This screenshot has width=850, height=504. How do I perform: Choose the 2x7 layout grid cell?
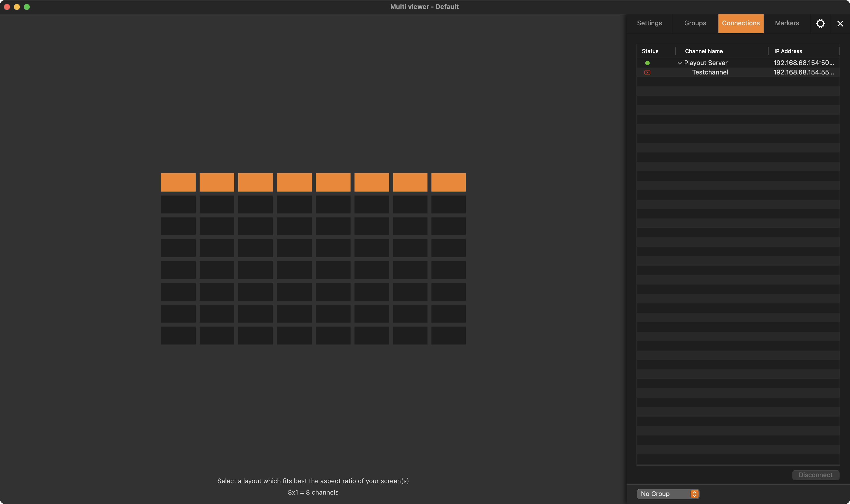tap(217, 314)
